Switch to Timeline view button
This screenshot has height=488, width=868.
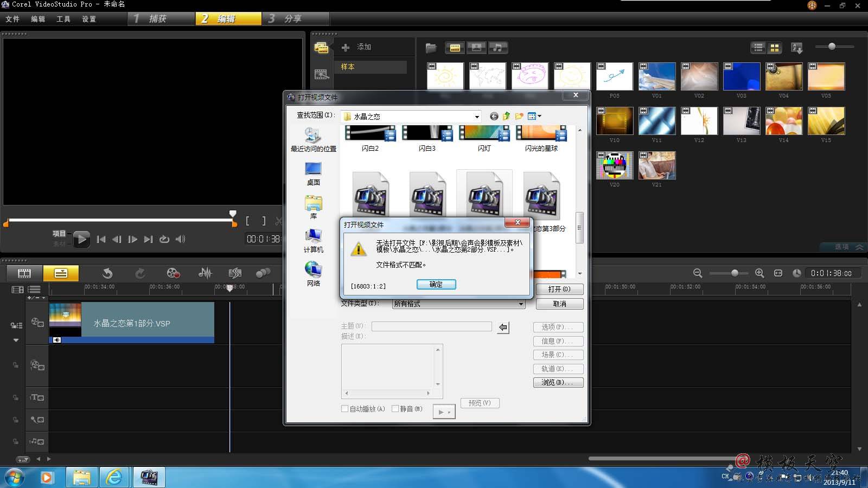61,273
